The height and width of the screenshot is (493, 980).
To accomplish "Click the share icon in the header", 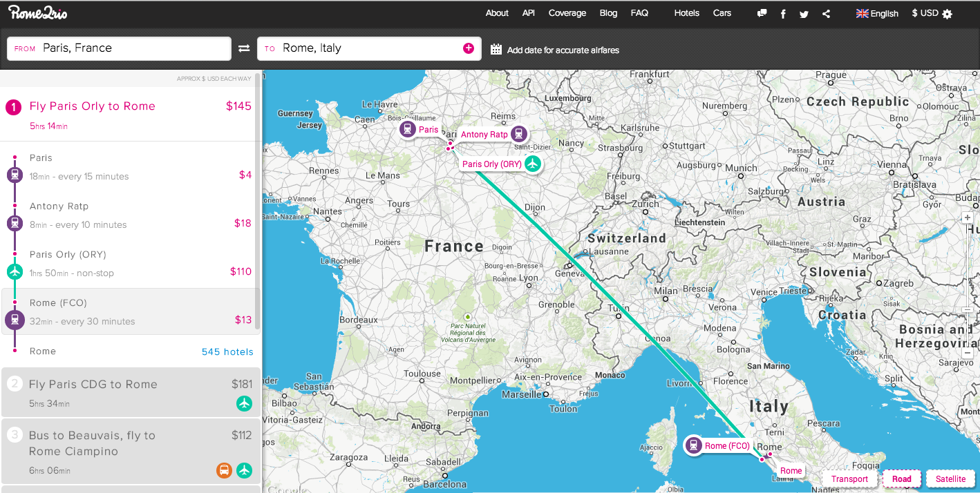I will click(x=826, y=14).
